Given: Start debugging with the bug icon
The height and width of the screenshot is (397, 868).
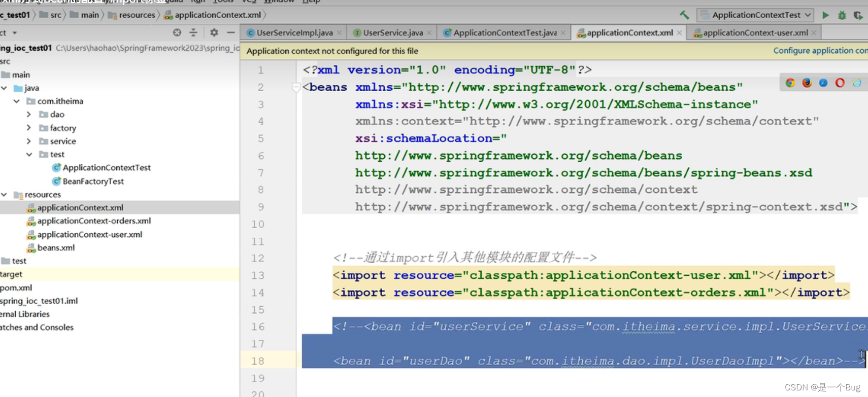Looking at the screenshot, I should [x=842, y=15].
